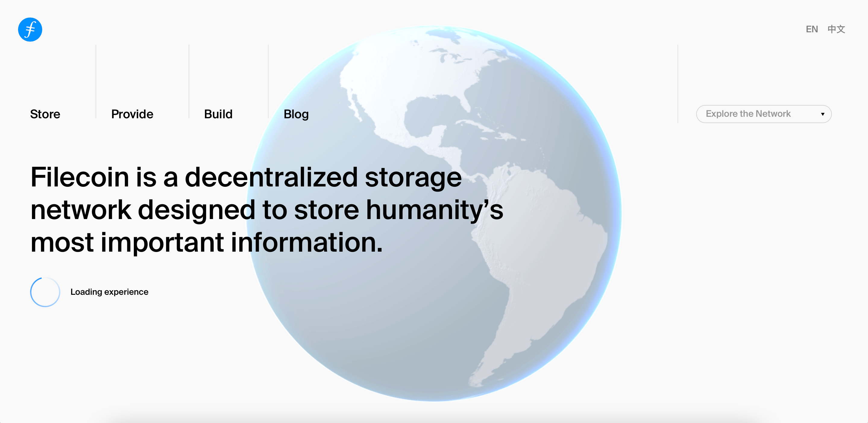868x423 pixels.
Task: Navigate to the Provide section icon
Action: [x=131, y=114]
